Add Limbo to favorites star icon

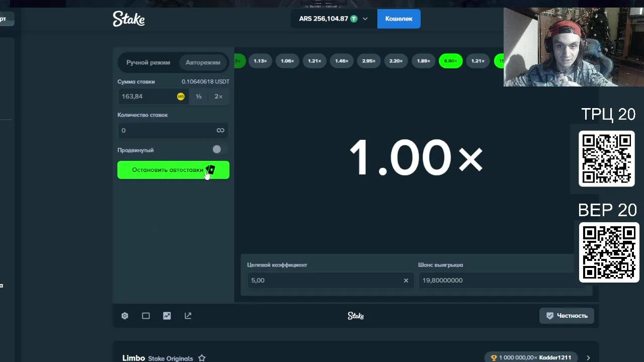click(202, 358)
